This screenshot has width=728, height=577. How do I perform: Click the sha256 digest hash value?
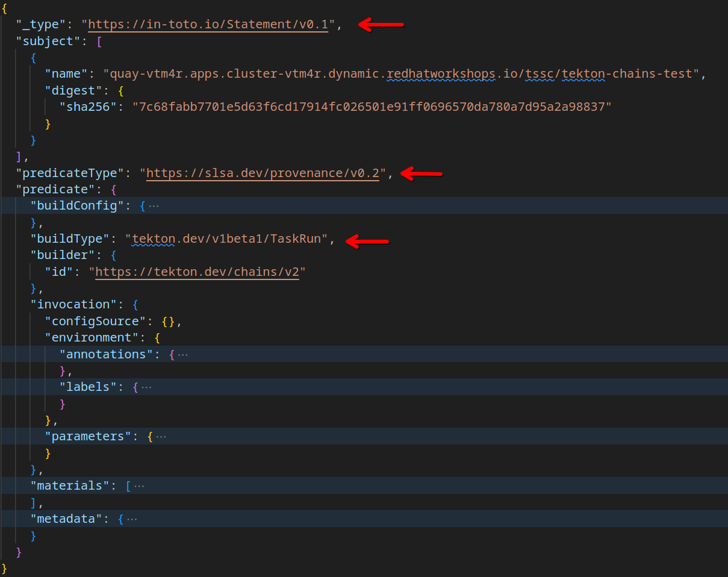[x=372, y=107]
